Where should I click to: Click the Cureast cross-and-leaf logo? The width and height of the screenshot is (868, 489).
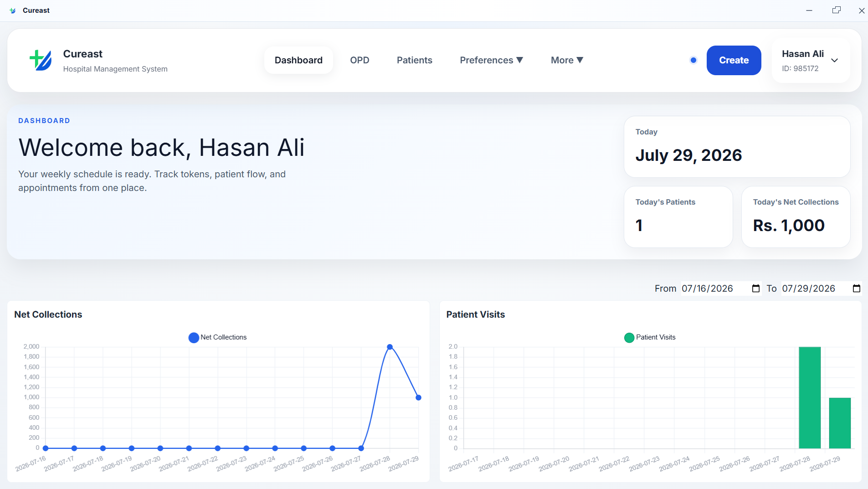pyautogui.click(x=41, y=60)
